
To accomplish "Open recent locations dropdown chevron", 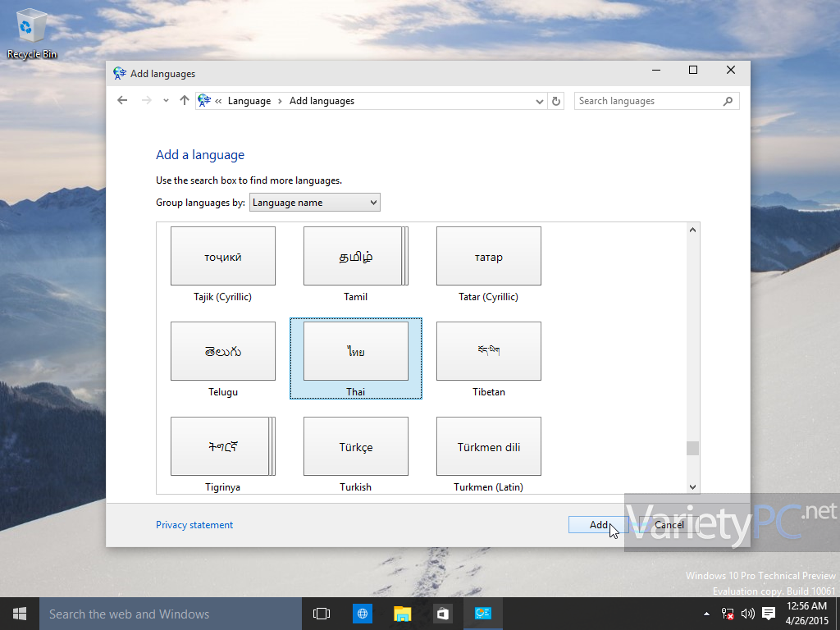I will point(166,101).
